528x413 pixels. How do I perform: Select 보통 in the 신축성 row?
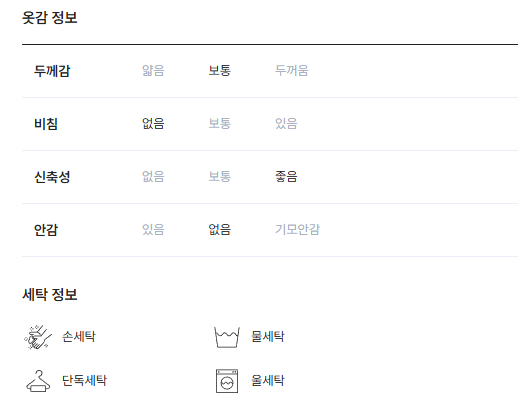[220, 177]
